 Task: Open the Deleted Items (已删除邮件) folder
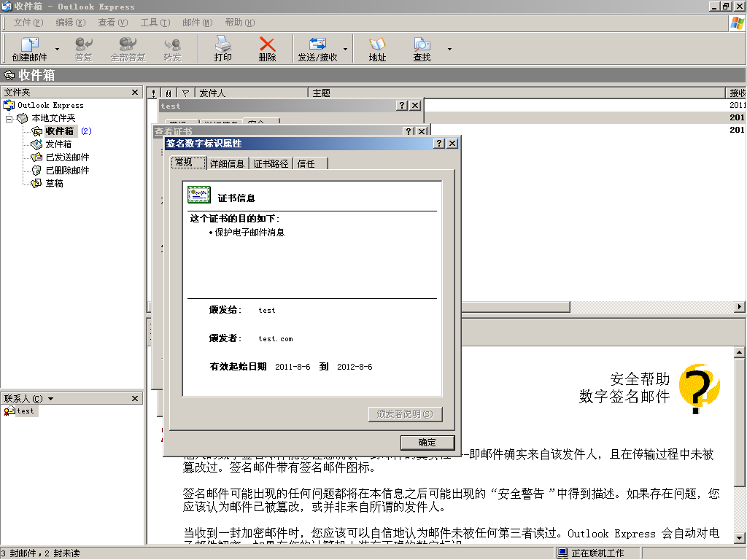[x=60, y=170]
